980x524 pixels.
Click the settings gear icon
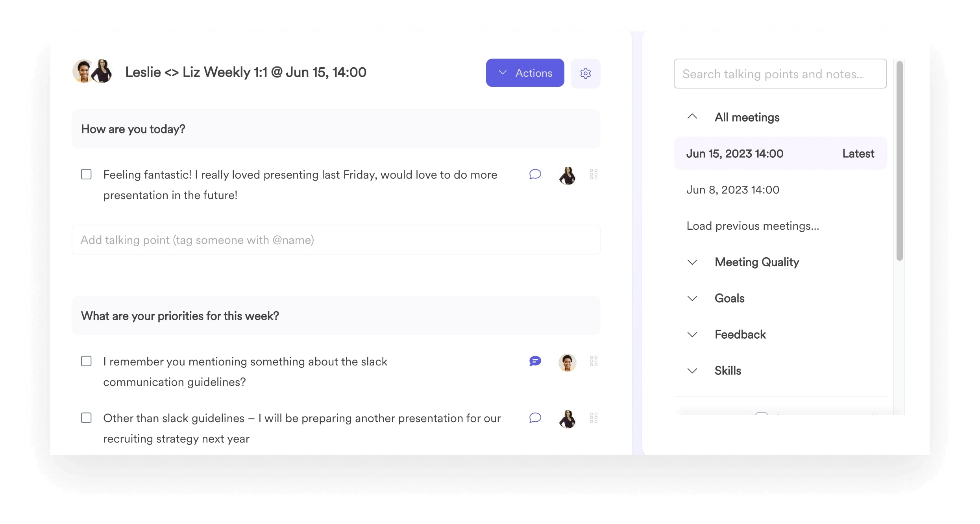(584, 73)
